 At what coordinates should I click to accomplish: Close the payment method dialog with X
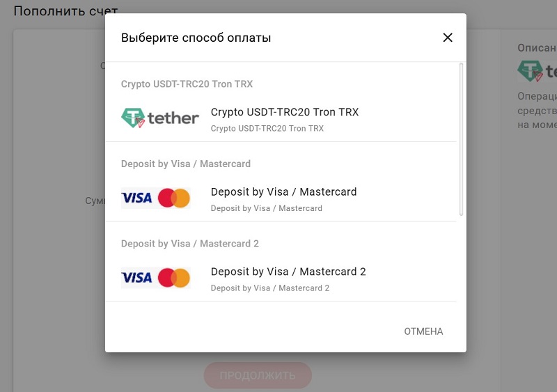(x=448, y=38)
